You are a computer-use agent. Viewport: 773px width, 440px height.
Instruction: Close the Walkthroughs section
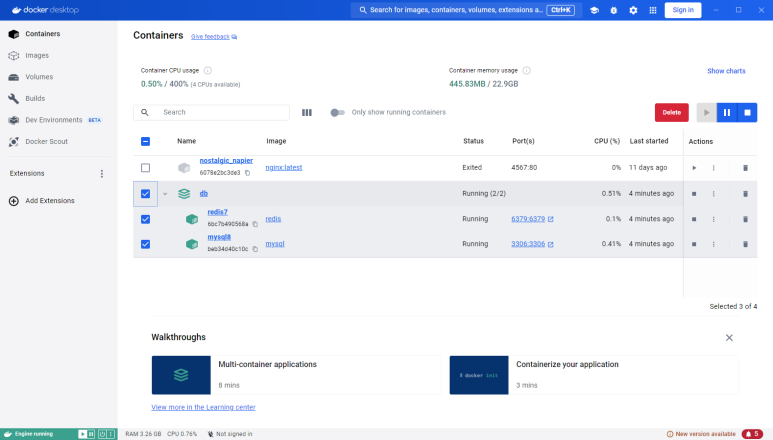729,338
